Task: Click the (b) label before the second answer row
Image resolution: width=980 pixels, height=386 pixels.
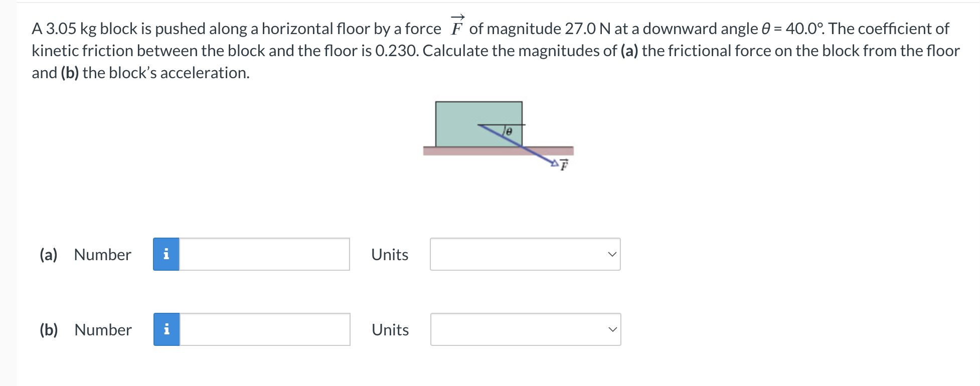Action: (x=48, y=329)
